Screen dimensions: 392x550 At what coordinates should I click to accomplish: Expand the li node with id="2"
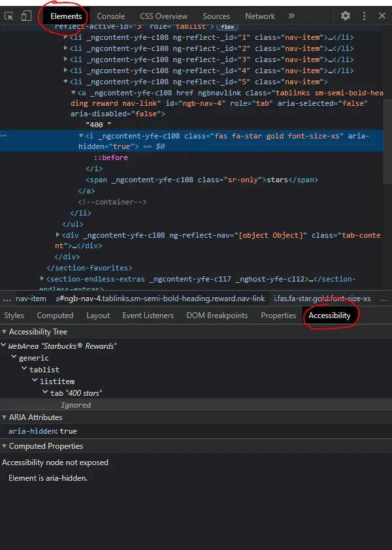pos(65,48)
